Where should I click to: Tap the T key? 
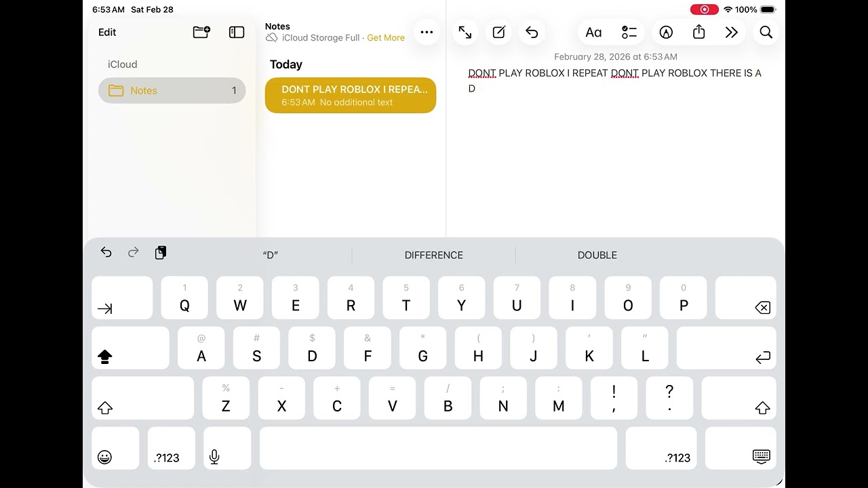click(x=406, y=298)
